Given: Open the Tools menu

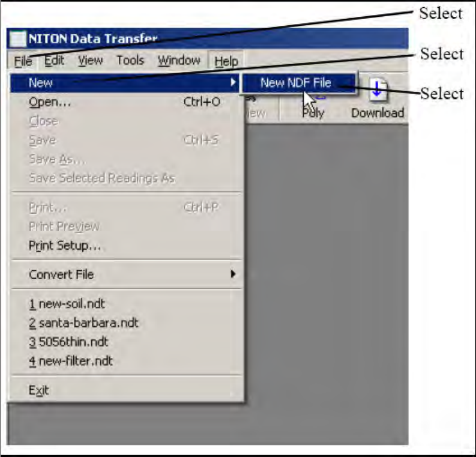Looking at the screenshot, I should coord(130,61).
